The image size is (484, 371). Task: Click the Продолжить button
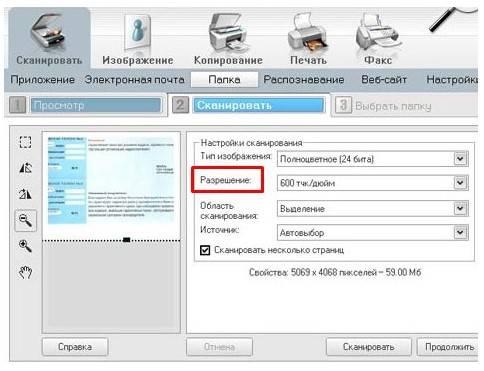[x=449, y=347]
